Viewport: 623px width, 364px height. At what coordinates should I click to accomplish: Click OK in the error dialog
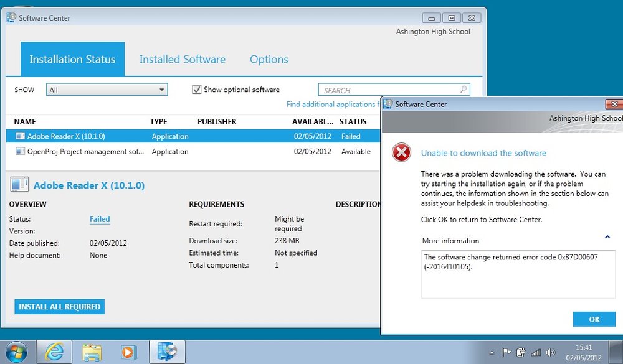594,319
